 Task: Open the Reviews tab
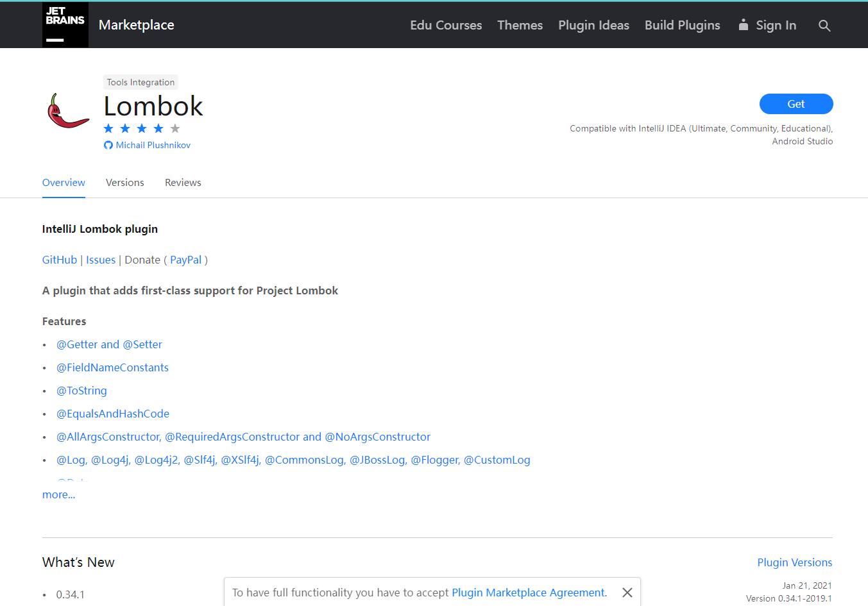tap(183, 183)
